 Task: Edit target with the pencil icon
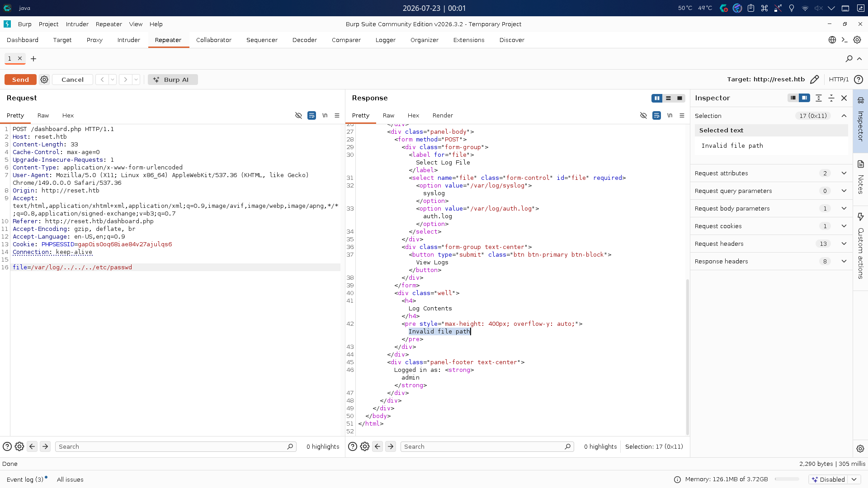point(814,80)
